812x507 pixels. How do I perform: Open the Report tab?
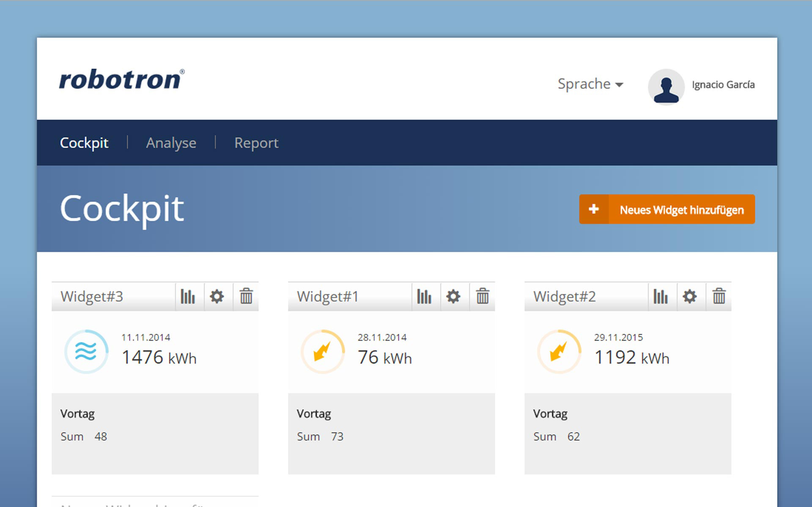coord(256,143)
